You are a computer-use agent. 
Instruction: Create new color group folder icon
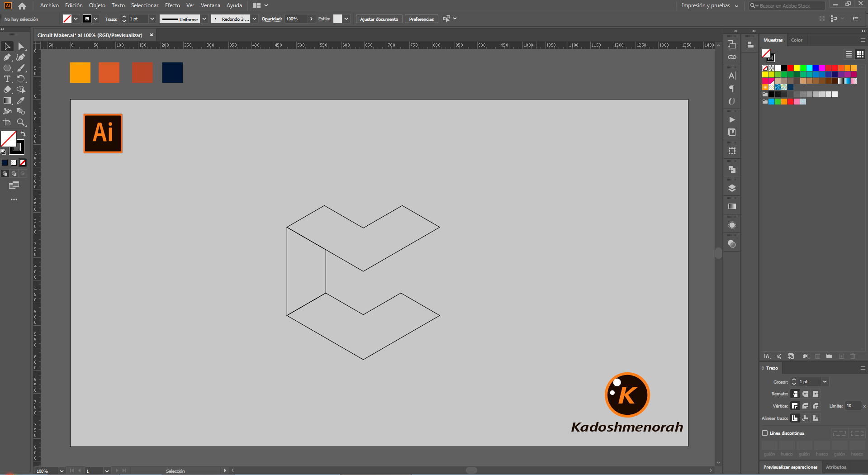[829, 356]
